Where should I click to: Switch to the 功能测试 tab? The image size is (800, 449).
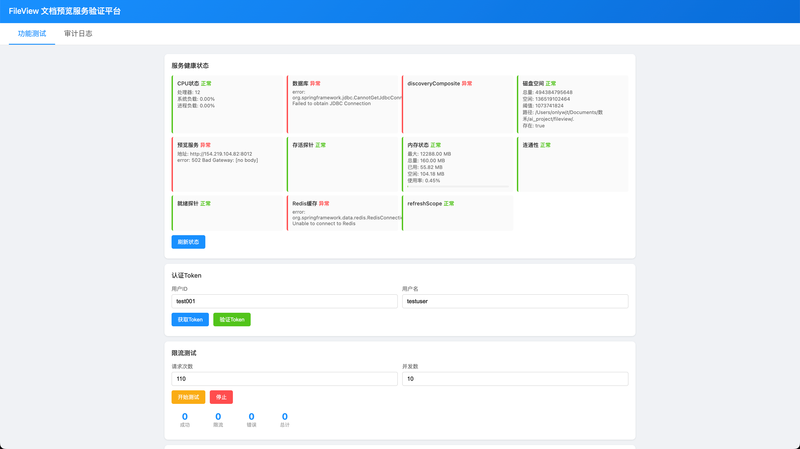pos(32,34)
